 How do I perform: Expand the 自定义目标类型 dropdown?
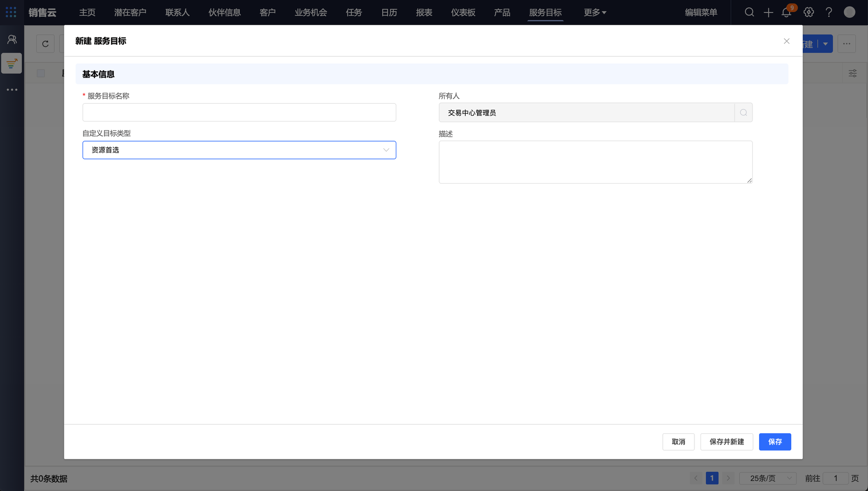(239, 150)
